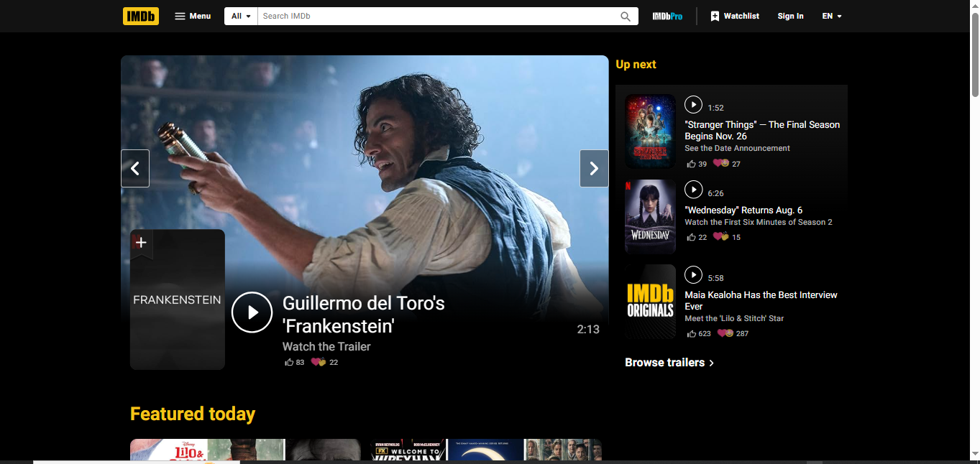
Task: Play Guillermo del Toro's Frankenstein trailer
Action: point(252,312)
